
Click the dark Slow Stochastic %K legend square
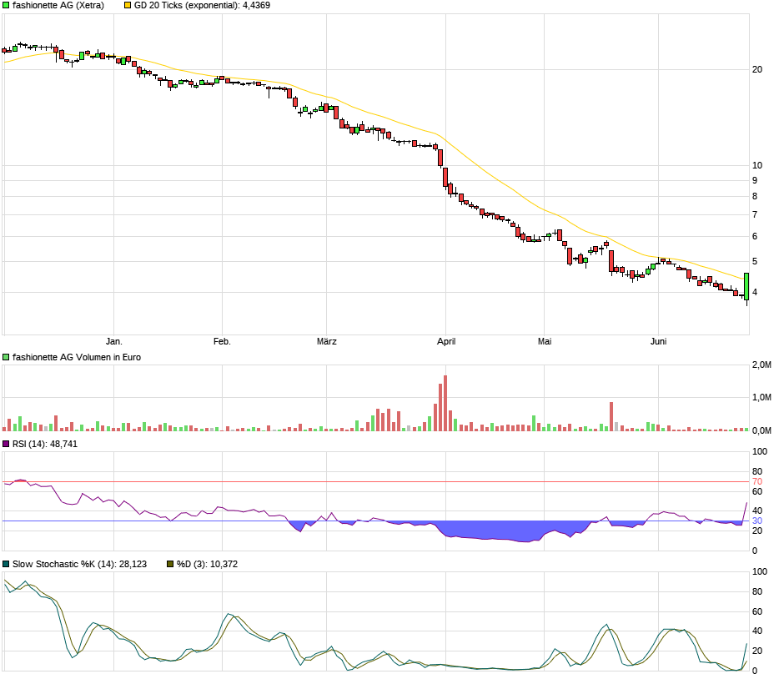pos(7,565)
